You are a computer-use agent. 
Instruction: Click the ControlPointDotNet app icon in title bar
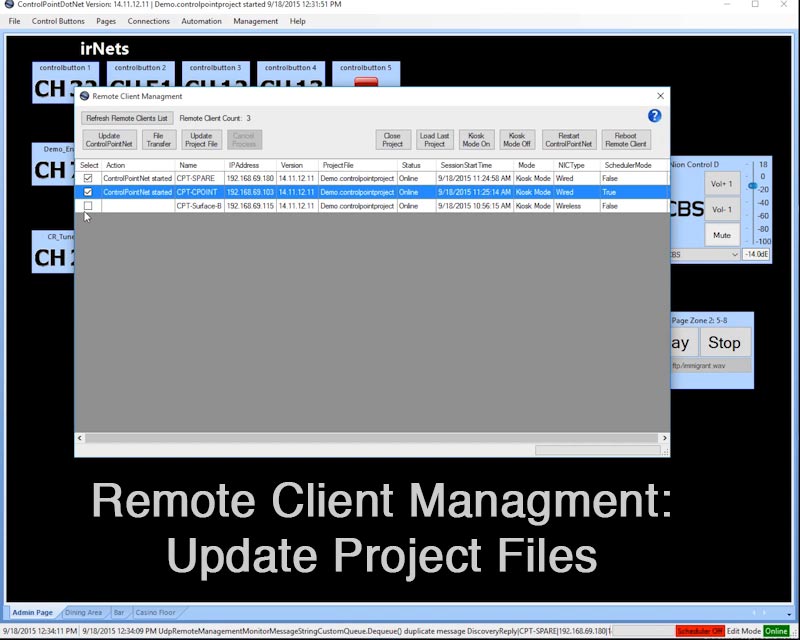click(9, 5)
